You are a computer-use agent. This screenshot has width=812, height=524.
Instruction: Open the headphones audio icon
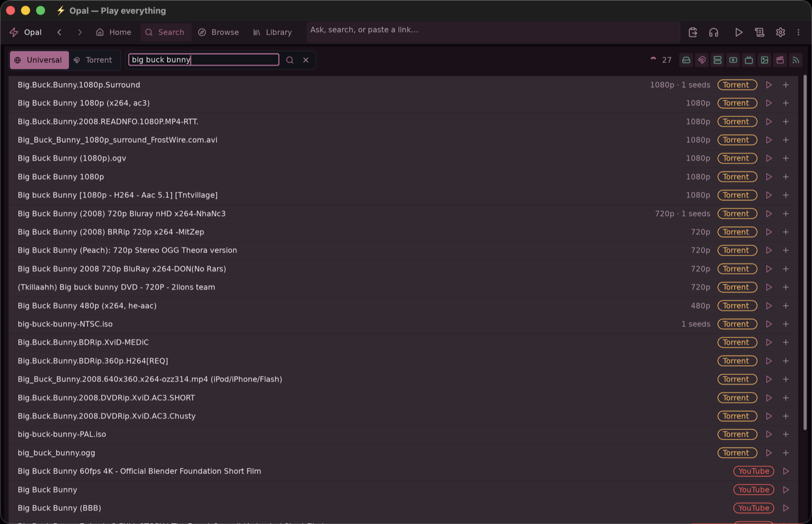click(714, 32)
